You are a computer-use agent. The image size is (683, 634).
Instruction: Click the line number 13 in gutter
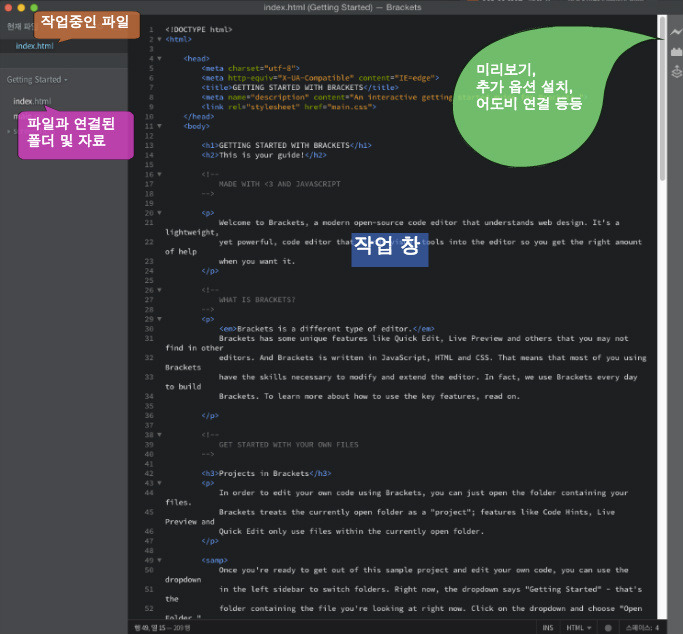[x=149, y=145]
